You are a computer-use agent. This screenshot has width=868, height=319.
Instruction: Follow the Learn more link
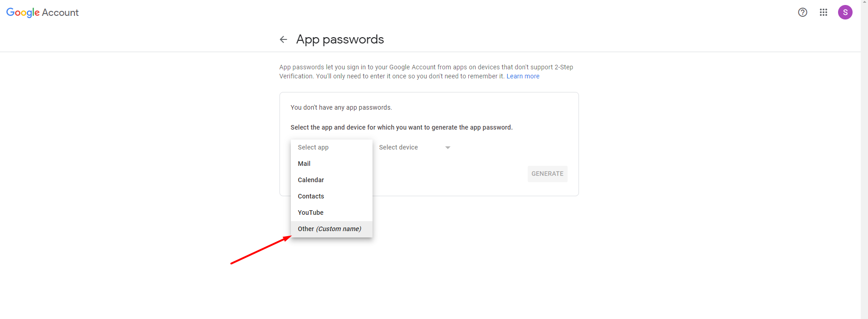click(523, 76)
